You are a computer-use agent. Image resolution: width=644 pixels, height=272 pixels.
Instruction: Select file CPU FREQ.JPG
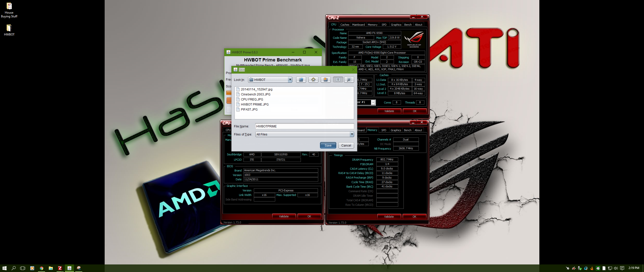[250, 99]
